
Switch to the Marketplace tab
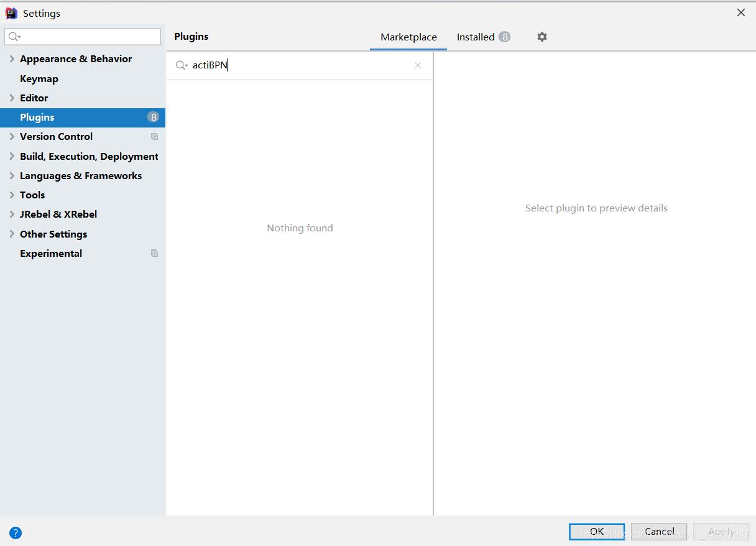point(408,37)
